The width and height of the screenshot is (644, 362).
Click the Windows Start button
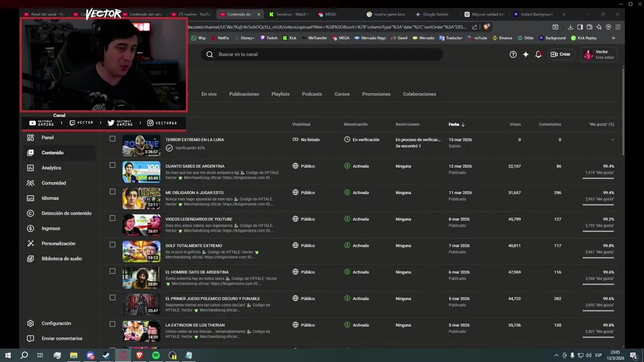[x=8, y=355]
